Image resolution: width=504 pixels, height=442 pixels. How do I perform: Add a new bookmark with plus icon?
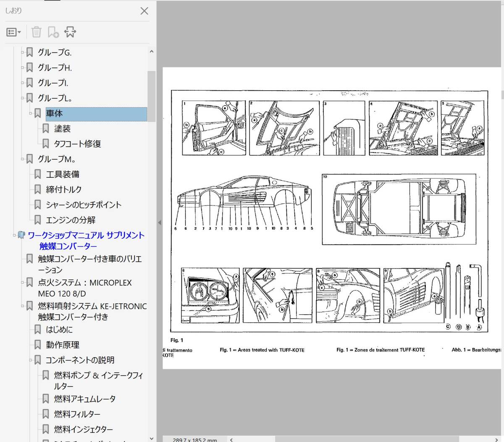pyautogui.click(x=53, y=32)
